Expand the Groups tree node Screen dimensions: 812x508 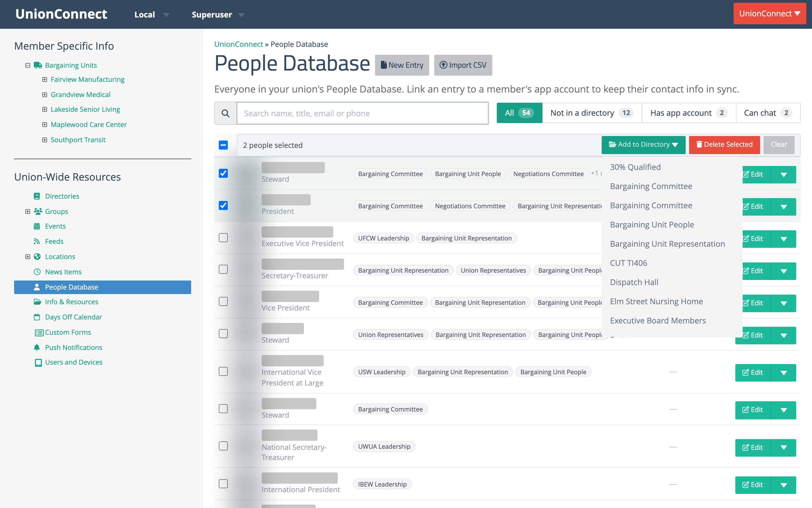[x=28, y=211]
